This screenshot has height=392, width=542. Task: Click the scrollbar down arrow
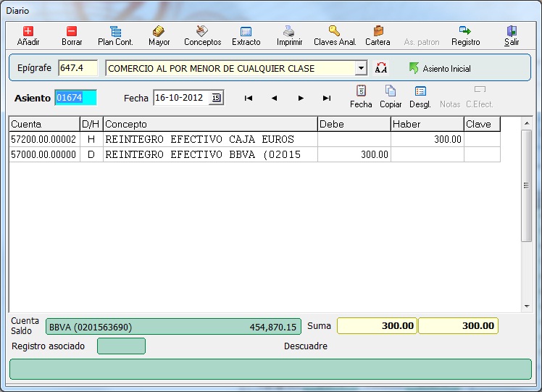coord(527,306)
